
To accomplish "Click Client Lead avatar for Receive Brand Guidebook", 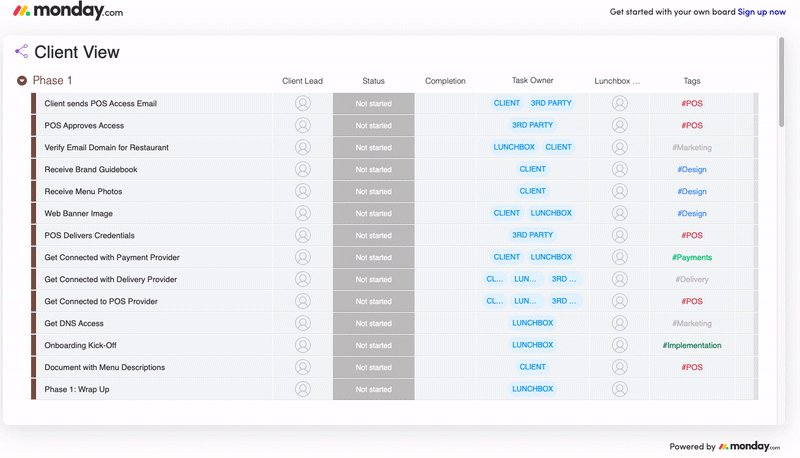I will pos(303,169).
